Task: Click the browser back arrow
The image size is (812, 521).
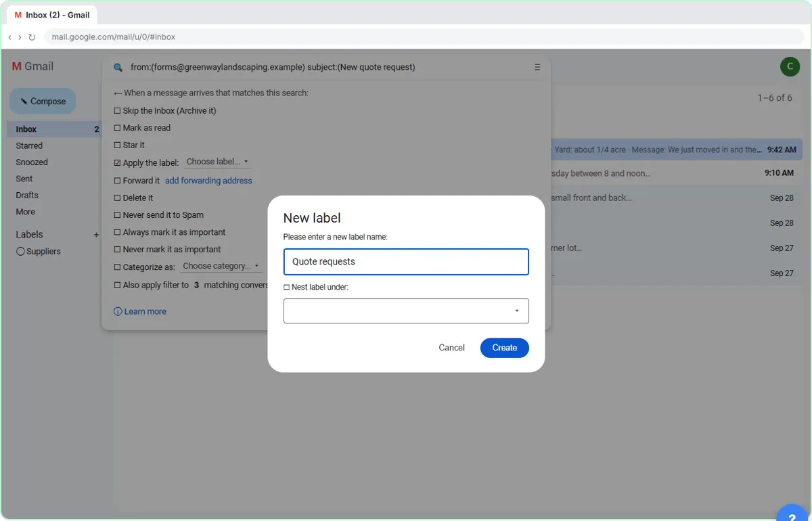Action: 9,37
